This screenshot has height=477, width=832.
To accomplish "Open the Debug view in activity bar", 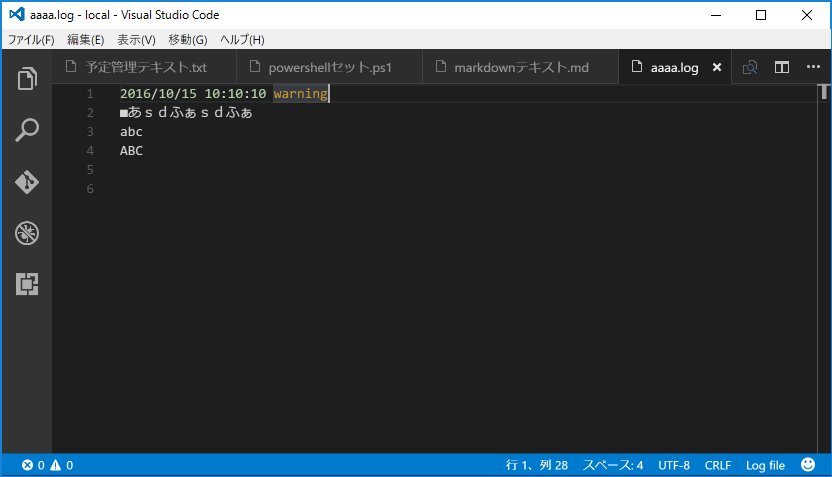I will 27,233.
